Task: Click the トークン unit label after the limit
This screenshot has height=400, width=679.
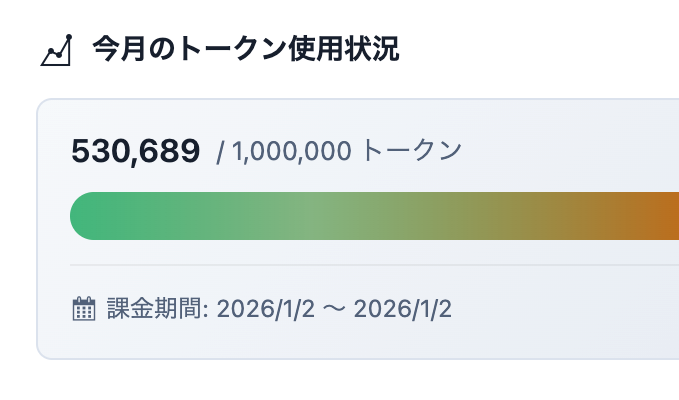Action: pos(410,152)
